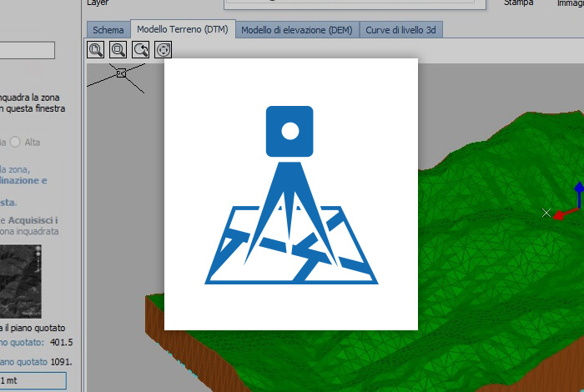The height and width of the screenshot is (392, 584).
Task: Click the circular pan/orbit view icon
Action: (164, 50)
